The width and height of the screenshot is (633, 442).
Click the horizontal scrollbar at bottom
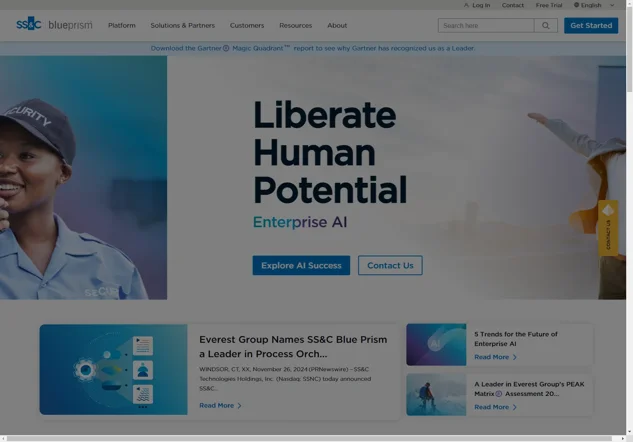point(309,438)
